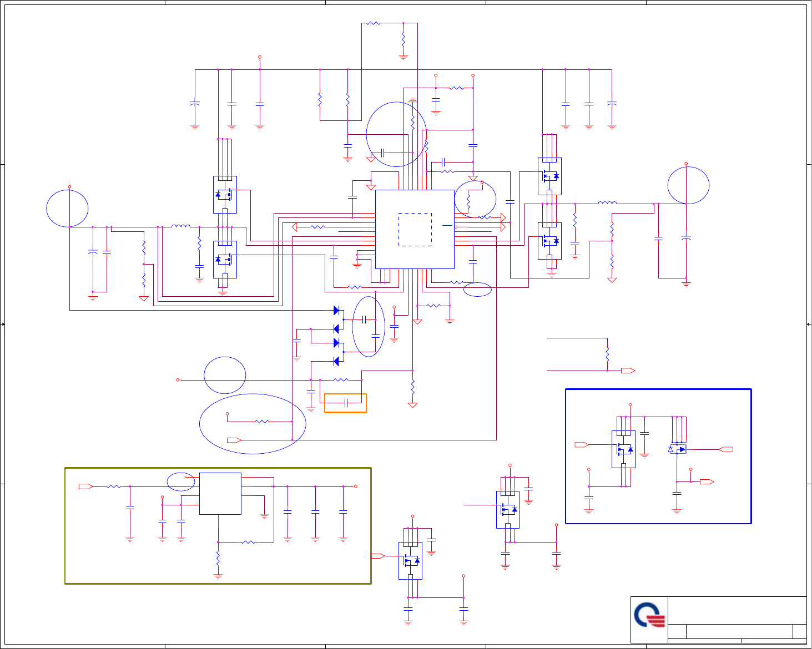Select the inductor on the right output rail
Screen dimensions: 812x649
[x=607, y=204]
